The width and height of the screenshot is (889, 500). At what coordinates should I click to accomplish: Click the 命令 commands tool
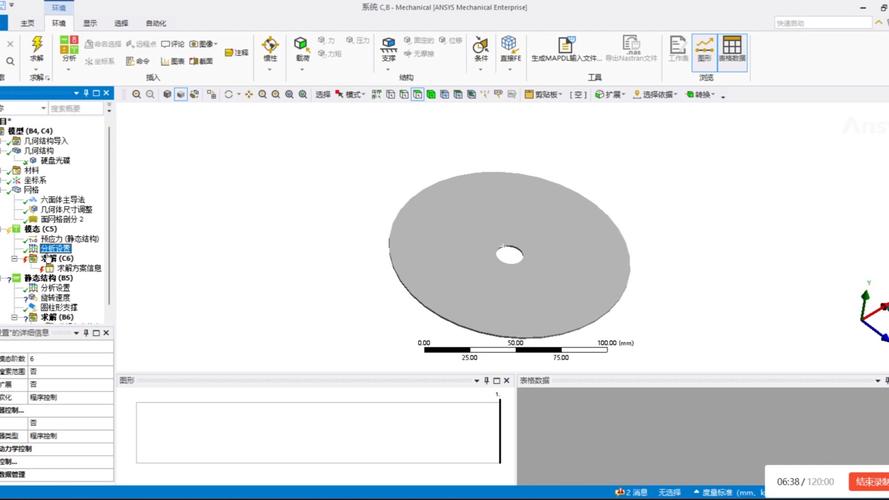point(137,61)
